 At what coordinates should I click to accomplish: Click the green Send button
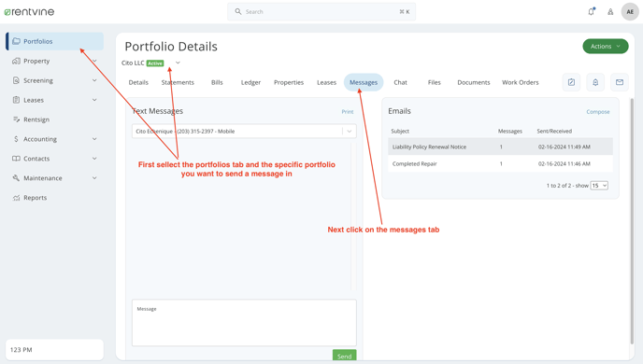point(344,356)
